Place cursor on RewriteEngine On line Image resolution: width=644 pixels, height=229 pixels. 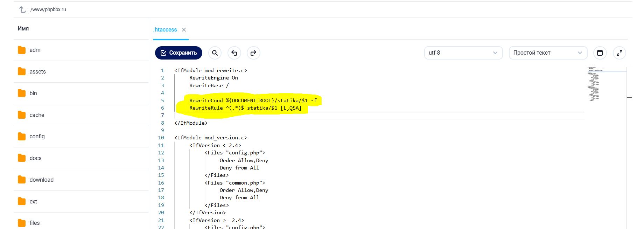pyautogui.click(x=213, y=78)
